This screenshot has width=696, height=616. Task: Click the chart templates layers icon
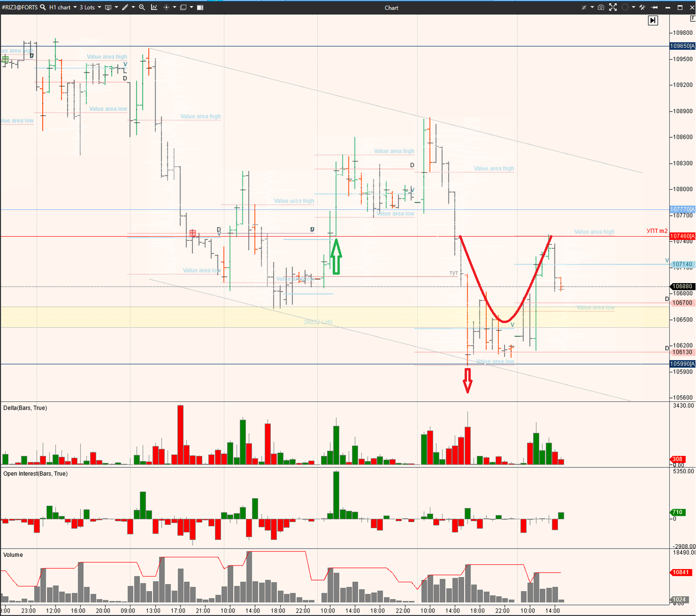pyautogui.click(x=183, y=8)
